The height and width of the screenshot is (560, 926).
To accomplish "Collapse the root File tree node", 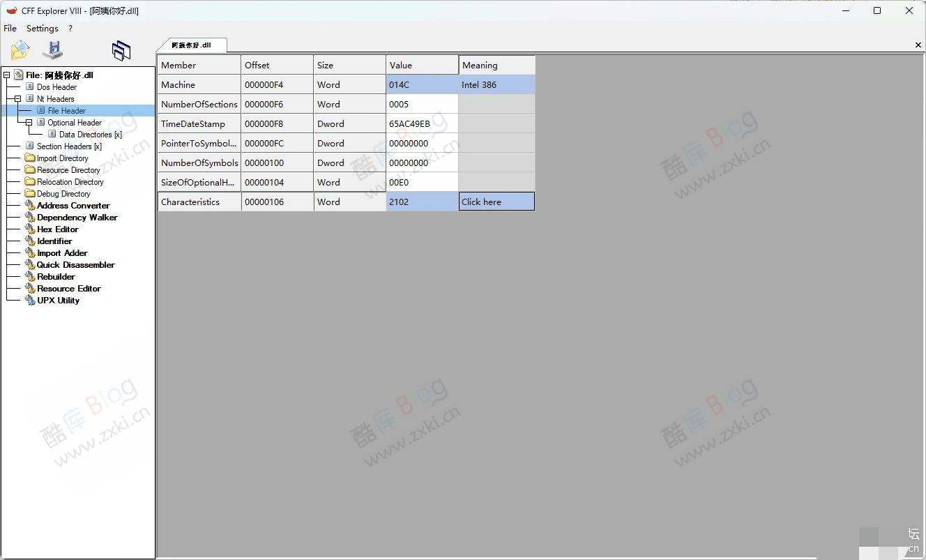I will pyautogui.click(x=7, y=75).
